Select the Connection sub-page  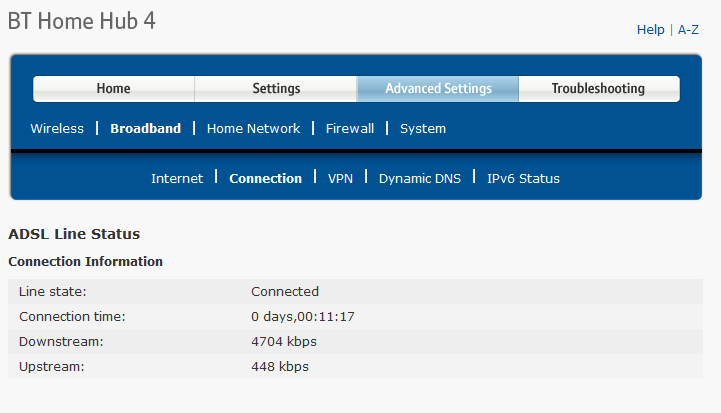pos(265,178)
